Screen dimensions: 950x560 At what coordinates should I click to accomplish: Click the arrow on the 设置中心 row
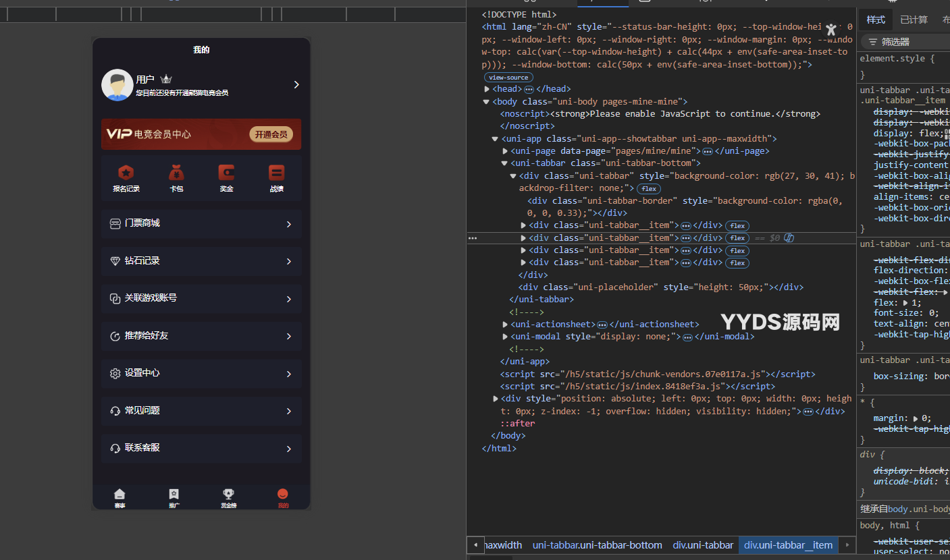pyautogui.click(x=289, y=374)
